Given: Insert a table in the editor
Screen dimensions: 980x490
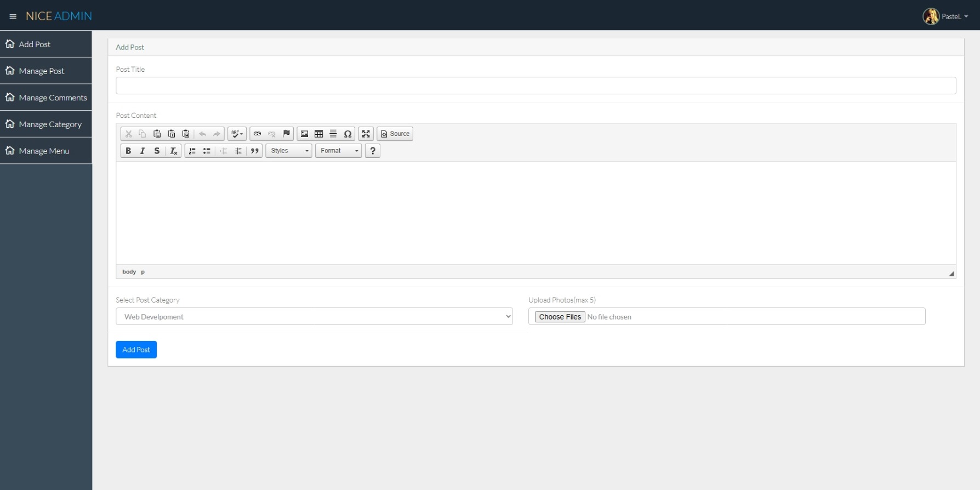Looking at the screenshot, I should (x=318, y=134).
